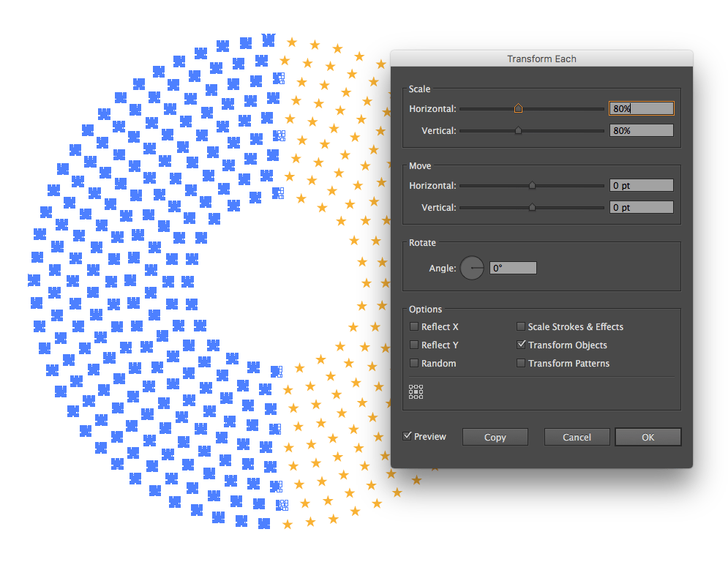Set the reference point using the proxy locator
The height and width of the screenshot is (562, 728).
[416, 392]
